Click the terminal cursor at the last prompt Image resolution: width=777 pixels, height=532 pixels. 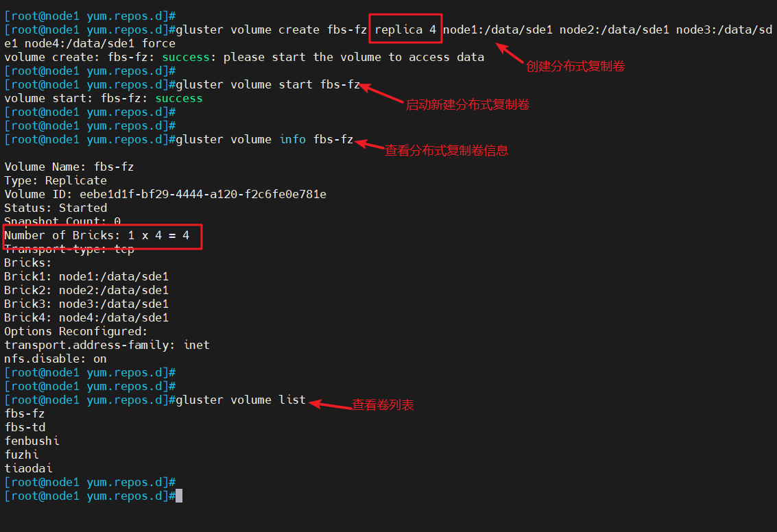pos(179,496)
